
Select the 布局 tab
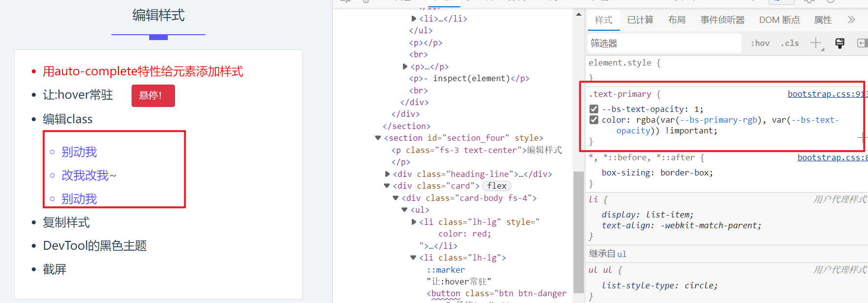click(677, 20)
